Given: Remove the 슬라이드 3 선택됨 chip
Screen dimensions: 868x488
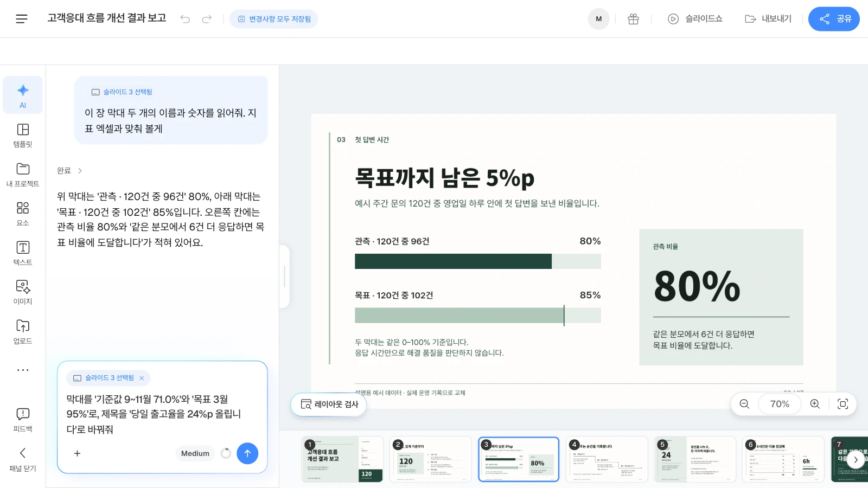Looking at the screenshot, I should click(142, 378).
